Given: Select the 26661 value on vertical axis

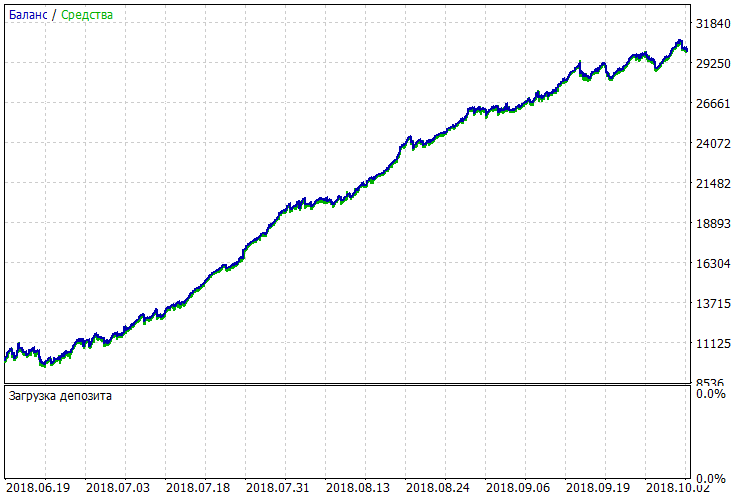Looking at the screenshot, I should (714, 104).
